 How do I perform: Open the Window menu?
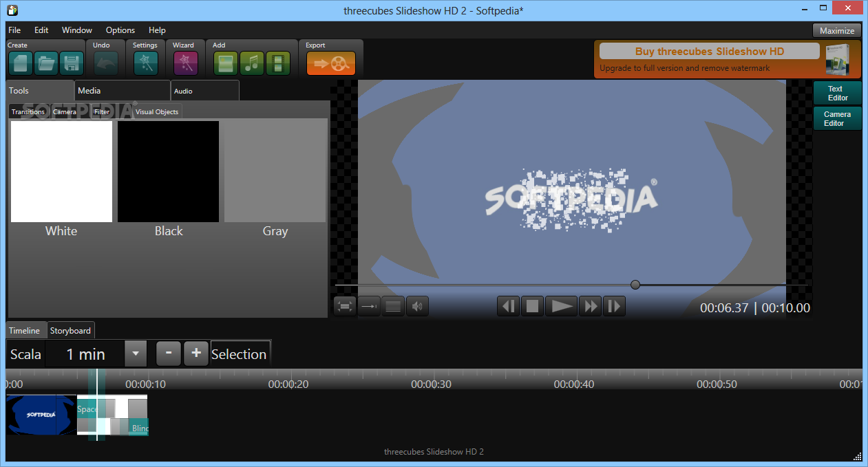pyautogui.click(x=77, y=30)
